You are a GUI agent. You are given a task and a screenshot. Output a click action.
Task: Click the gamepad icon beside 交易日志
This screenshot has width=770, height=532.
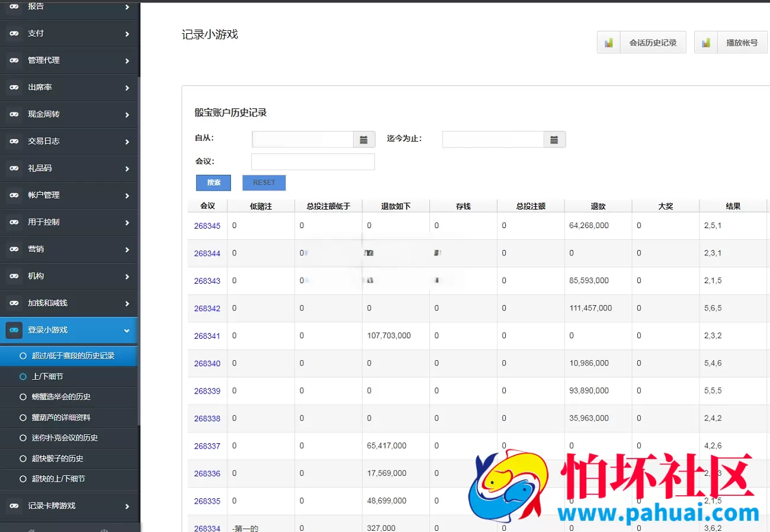14,142
